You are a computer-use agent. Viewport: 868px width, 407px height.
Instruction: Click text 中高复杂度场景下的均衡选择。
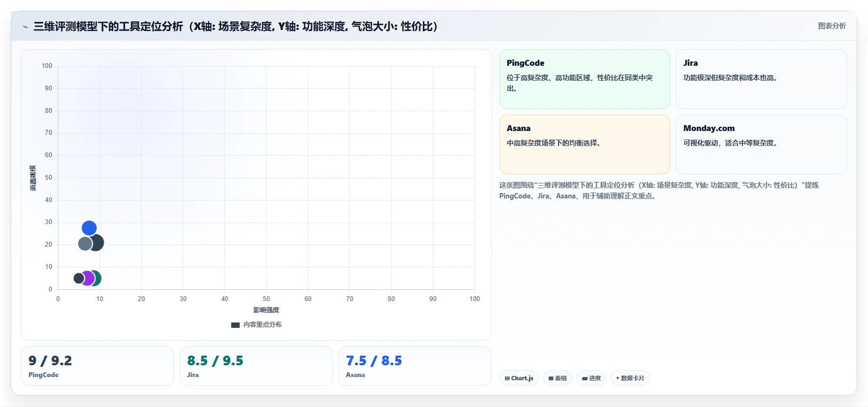click(x=555, y=143)
